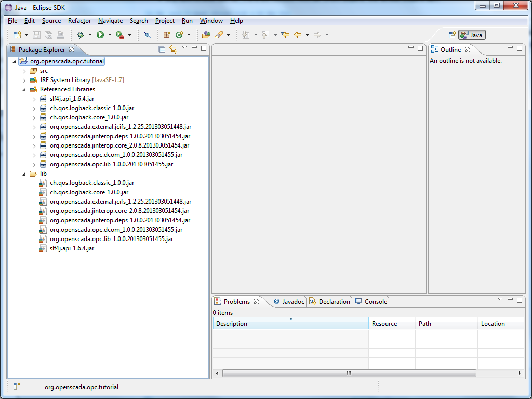Activate the Java perspective button

[471, 35]
